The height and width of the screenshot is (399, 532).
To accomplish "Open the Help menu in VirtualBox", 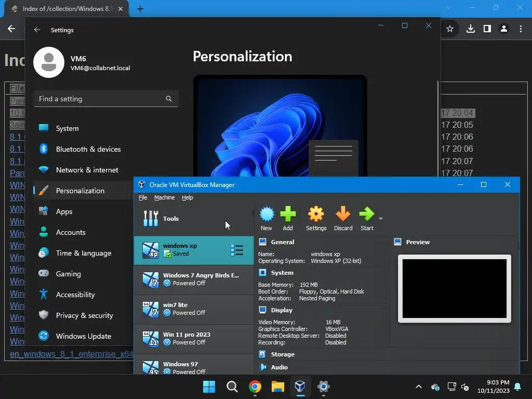I will click(x=187, y=197).
